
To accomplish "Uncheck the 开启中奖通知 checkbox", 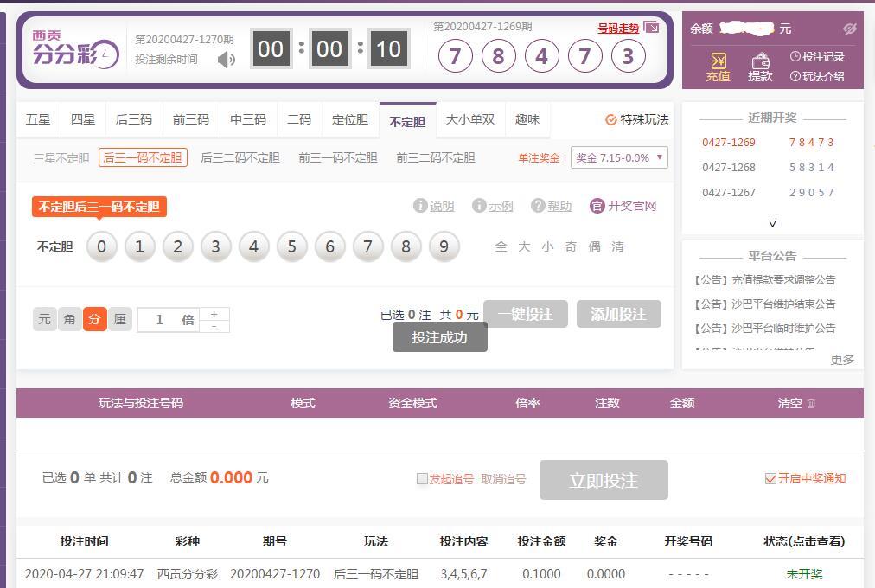I will coord(770,478).
